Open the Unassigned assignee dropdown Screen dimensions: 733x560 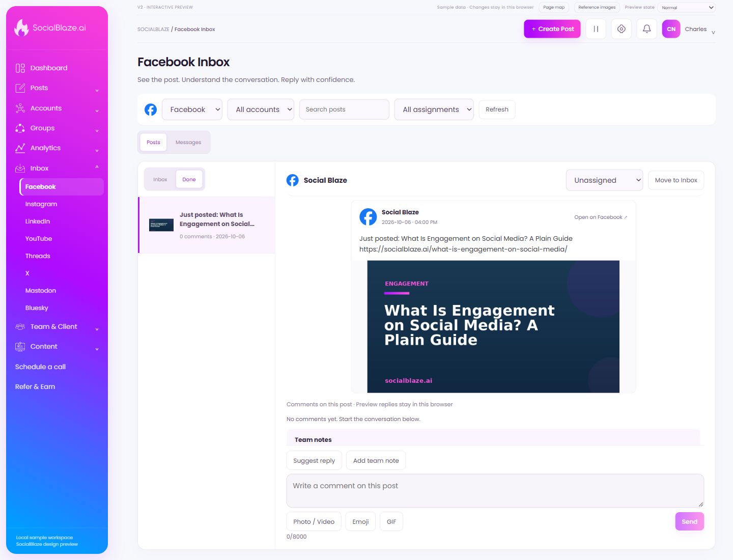604,180
